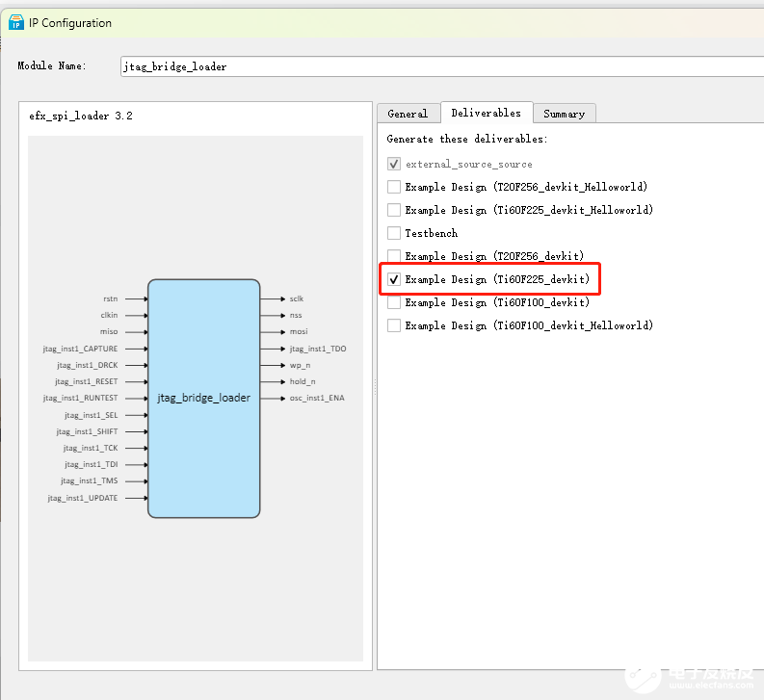The width and height of the screenshot is (764, 700).
Task: Open the Summary tab
Action: point(564,114)
